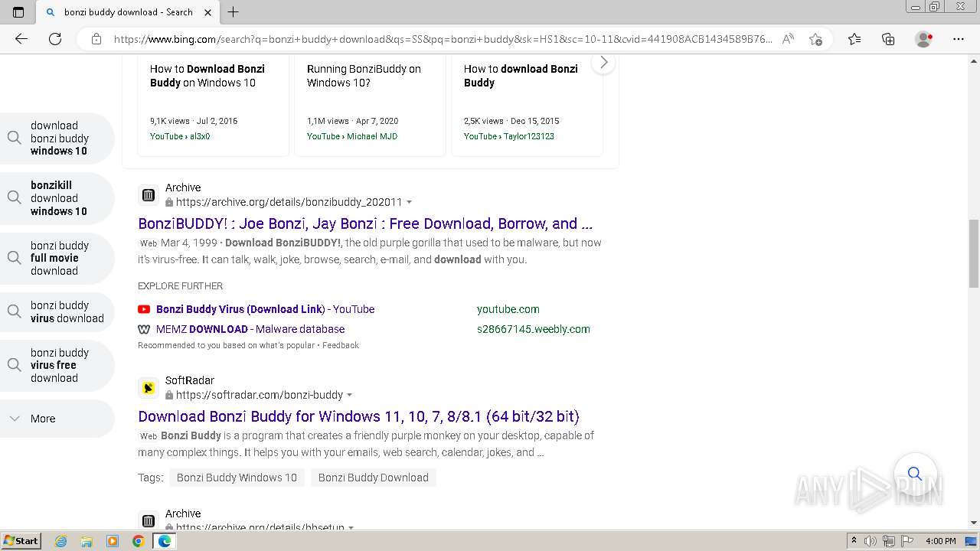Search download bonzi buddy windows 10 suggestion
Image resolution: width=980 pixels, height=551 pixels.
[x=57, y=138]
